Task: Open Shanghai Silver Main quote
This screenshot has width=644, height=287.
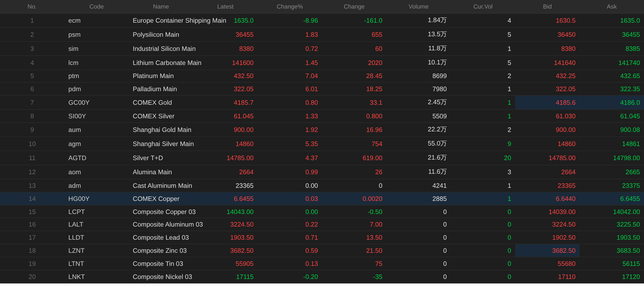Action: (163, 144)
